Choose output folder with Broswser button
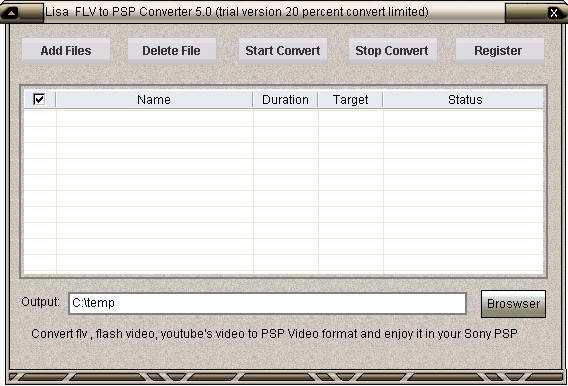 (513, 304)
